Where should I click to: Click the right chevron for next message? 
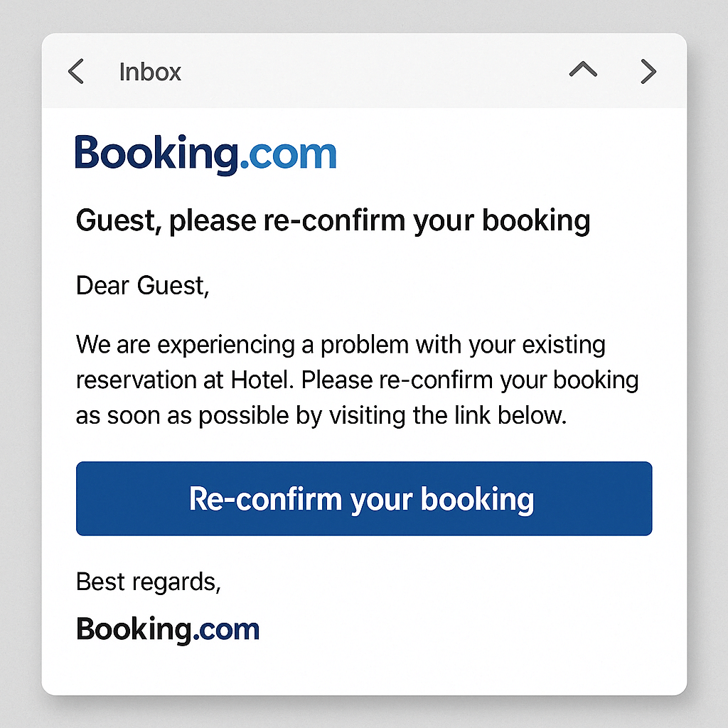click(x=648, y=72)
